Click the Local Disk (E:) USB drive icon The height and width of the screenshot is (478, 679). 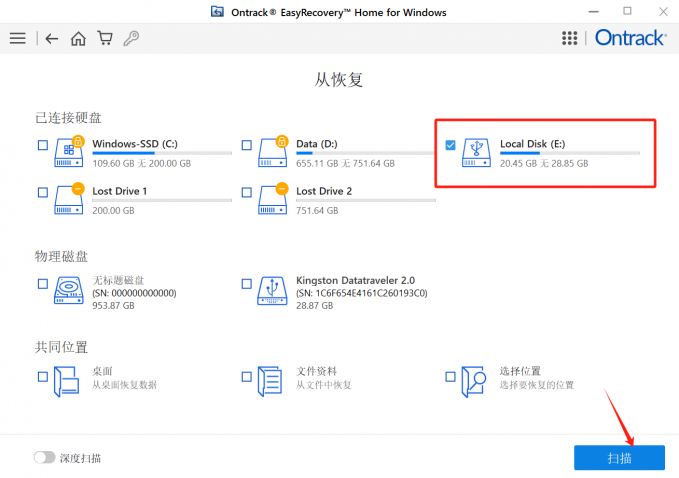point(476,153)
